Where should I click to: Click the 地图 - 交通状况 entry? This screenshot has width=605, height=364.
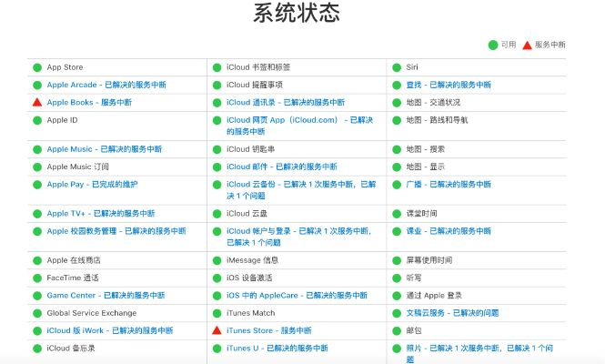433,102
